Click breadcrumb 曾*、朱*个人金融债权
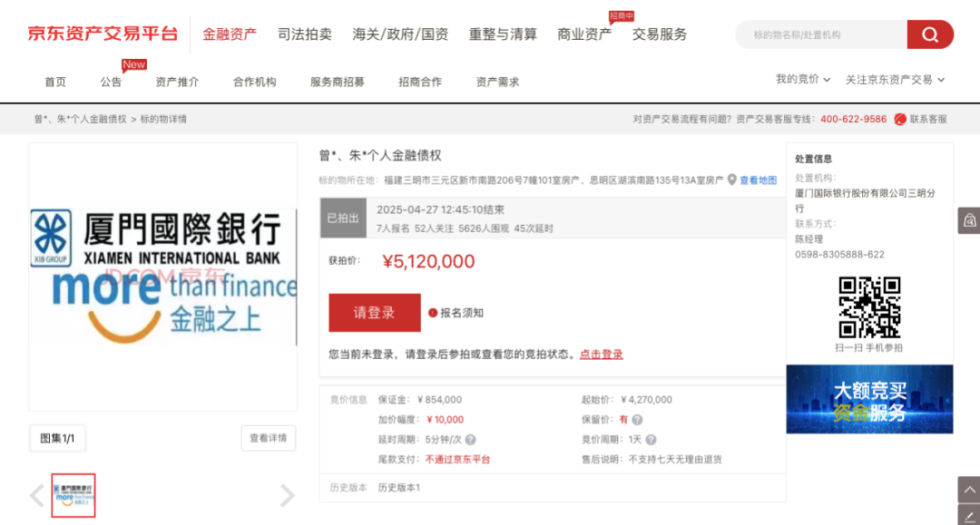 (x=81, y=119)
